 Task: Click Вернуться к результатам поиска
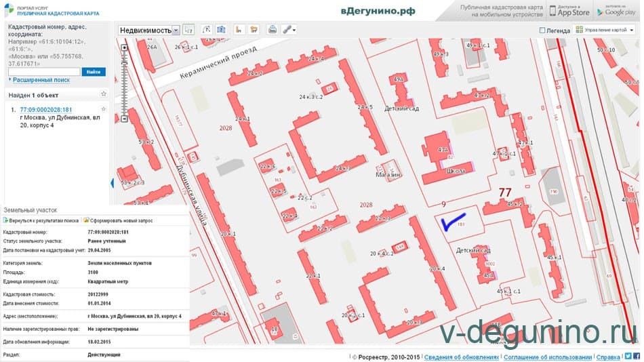click(x=42, y=220)
